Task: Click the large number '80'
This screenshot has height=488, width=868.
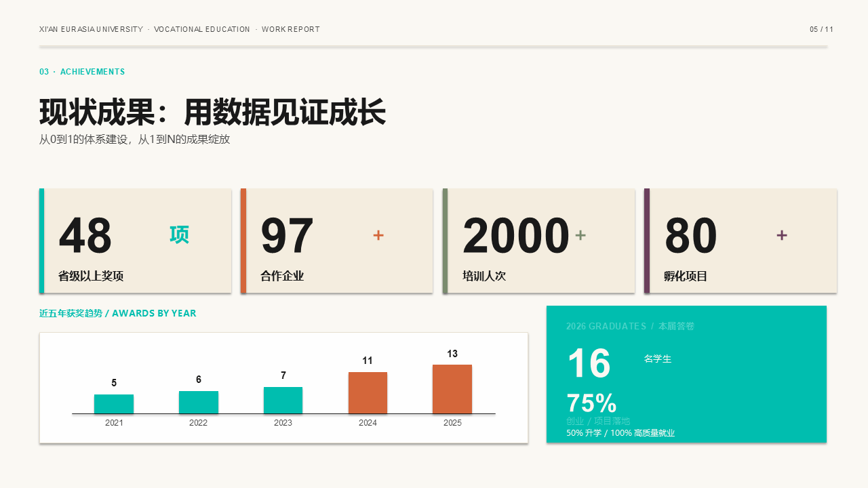Action: pos(691,236)
